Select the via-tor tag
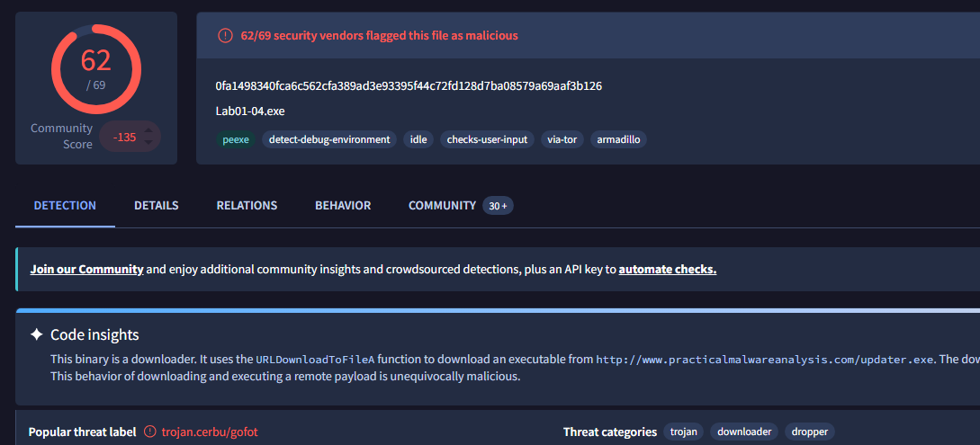Screen dimensions: 980x445 click(562, 139)
